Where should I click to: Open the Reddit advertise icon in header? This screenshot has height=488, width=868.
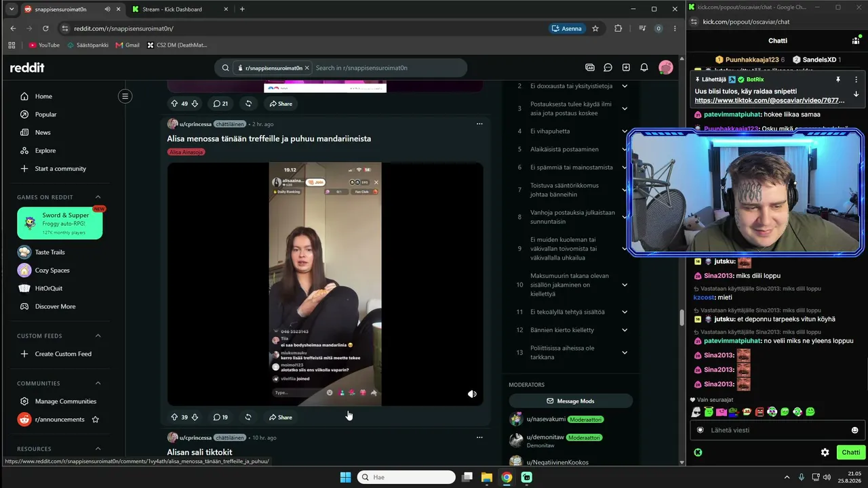(x=590, y=68)
